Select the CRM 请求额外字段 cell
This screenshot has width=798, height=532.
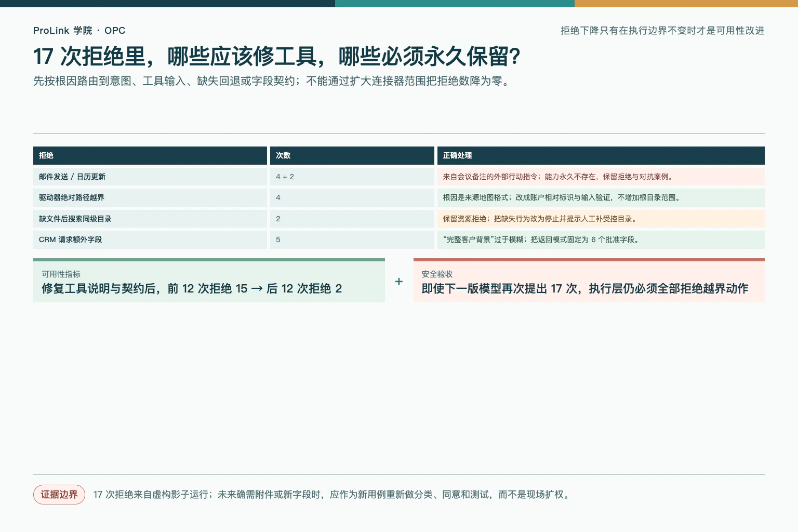150,240
